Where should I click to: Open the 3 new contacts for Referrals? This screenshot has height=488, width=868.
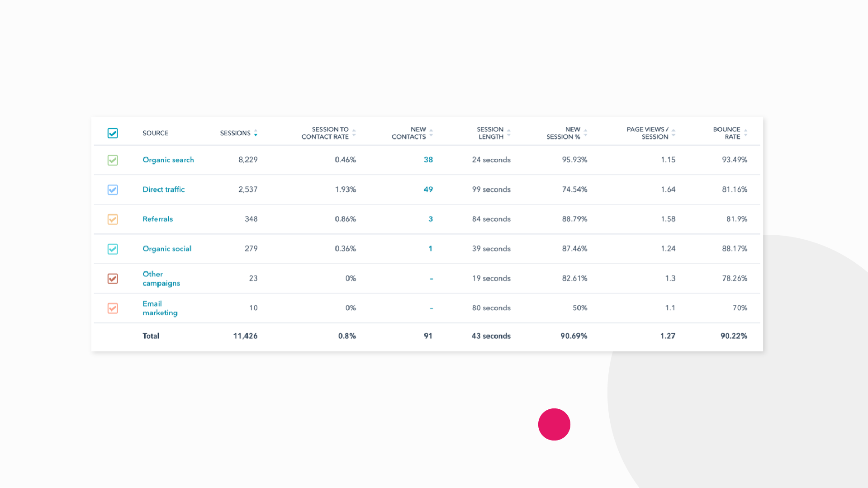click(431, 219)
